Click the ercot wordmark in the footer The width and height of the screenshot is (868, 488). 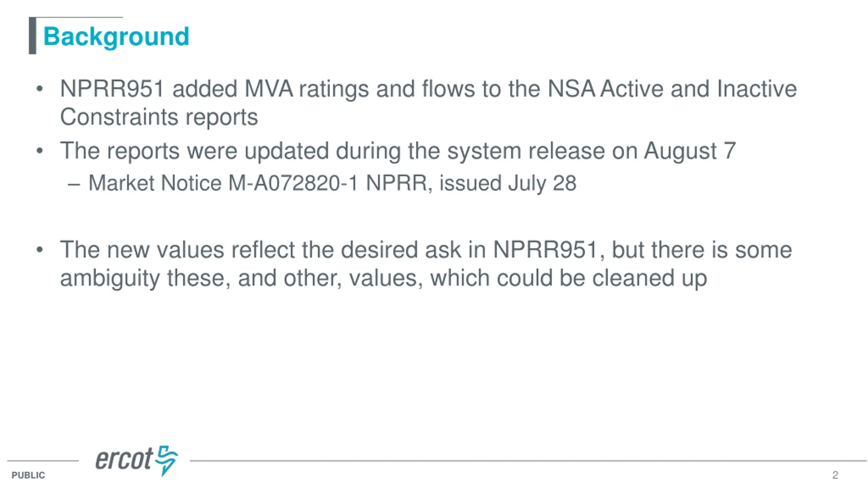click(x=124, y=459)
